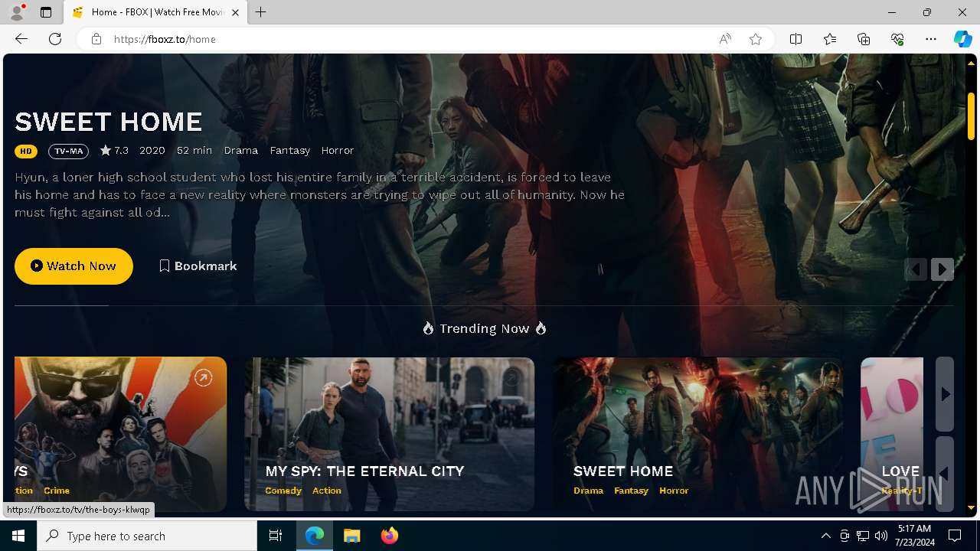Viewport: 980px width, 551px height.
Task: Click Horror genre on Sweet Home card
Action: (674, 491)
